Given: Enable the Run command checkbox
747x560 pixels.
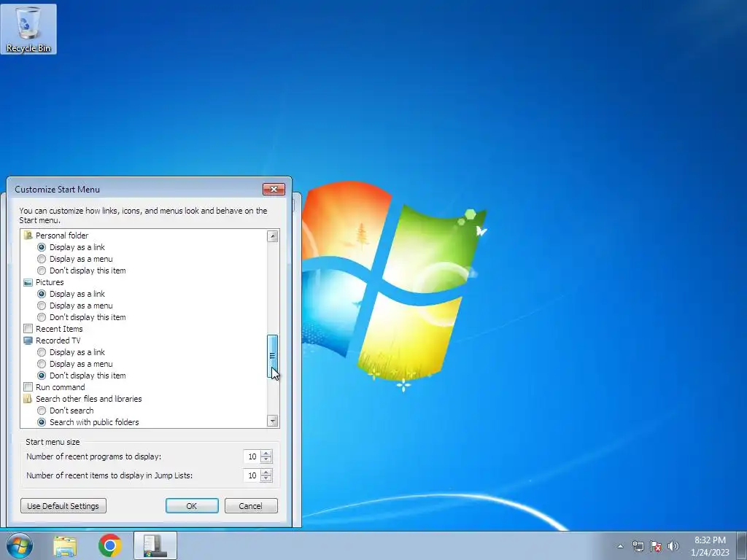Looking at the screenshot, I should [x=28, y=387].
